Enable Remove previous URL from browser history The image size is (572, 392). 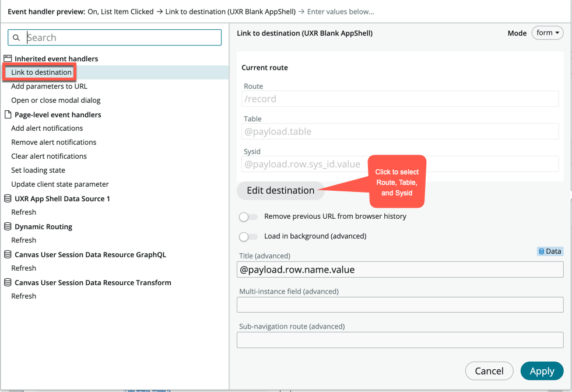(248, 216)
